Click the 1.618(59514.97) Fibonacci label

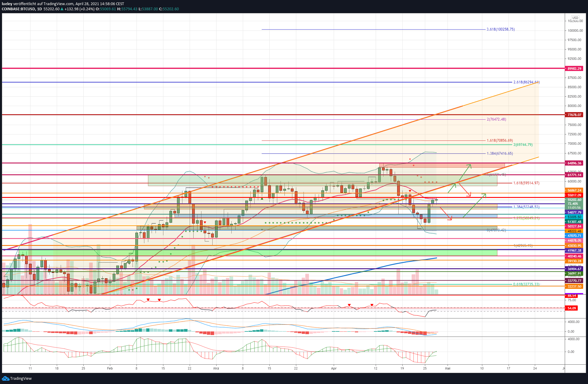pos(526,183)
